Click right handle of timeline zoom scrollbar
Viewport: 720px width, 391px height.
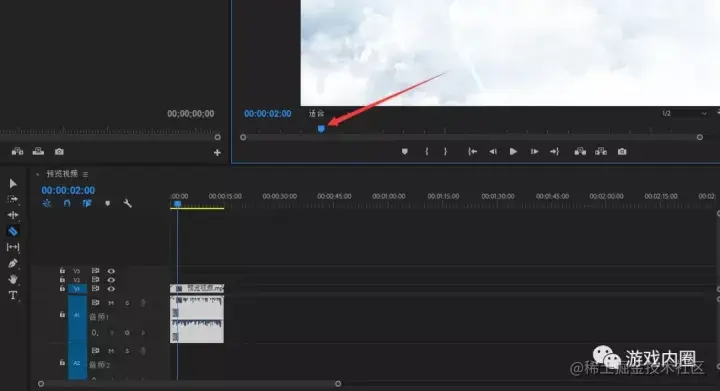338,384
